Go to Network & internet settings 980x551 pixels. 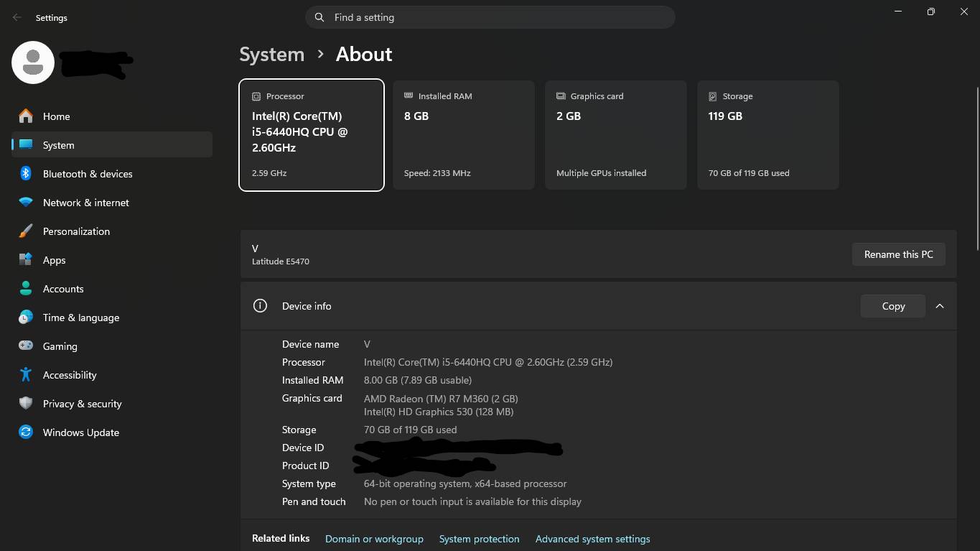[x=112, y=203]
